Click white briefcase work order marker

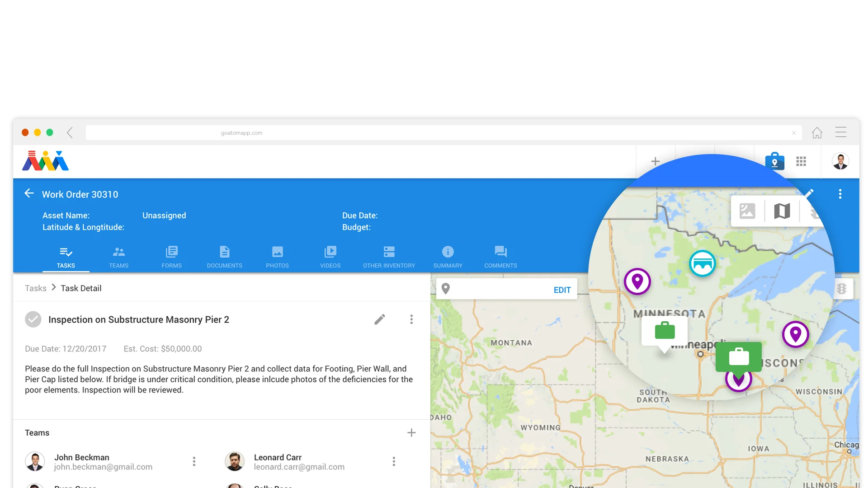pyautogui.click(x=665, y=332)
